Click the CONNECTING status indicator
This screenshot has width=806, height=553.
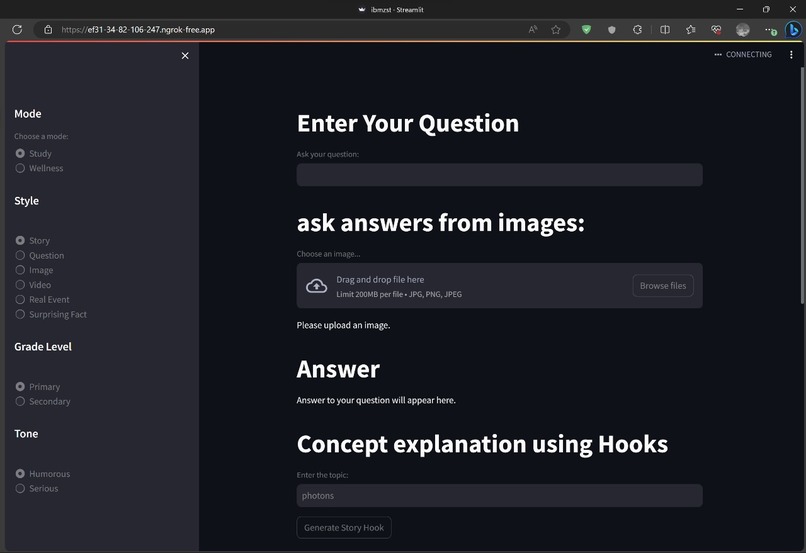pyautogui.click(x=743, y=54)
